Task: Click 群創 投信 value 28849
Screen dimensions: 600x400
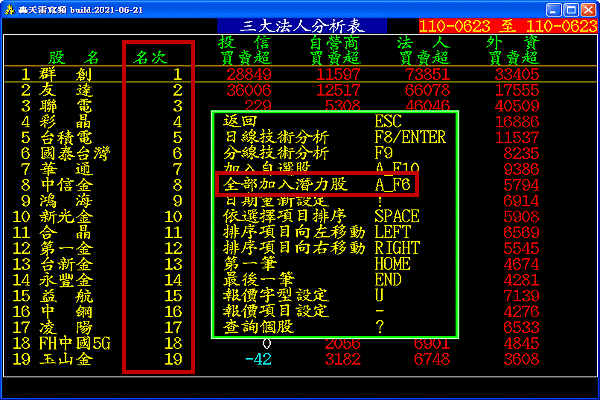Action: click(249, 74)
